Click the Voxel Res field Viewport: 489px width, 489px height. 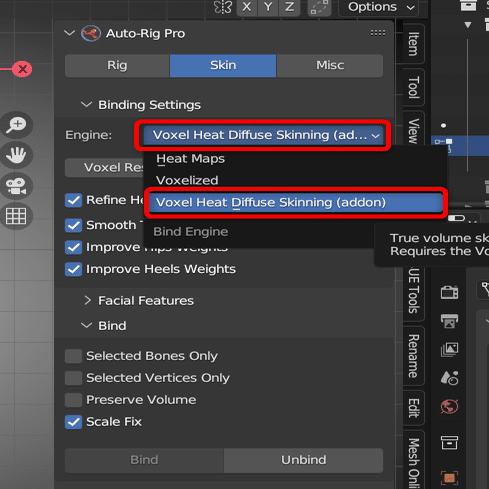(x=104, y=168)
